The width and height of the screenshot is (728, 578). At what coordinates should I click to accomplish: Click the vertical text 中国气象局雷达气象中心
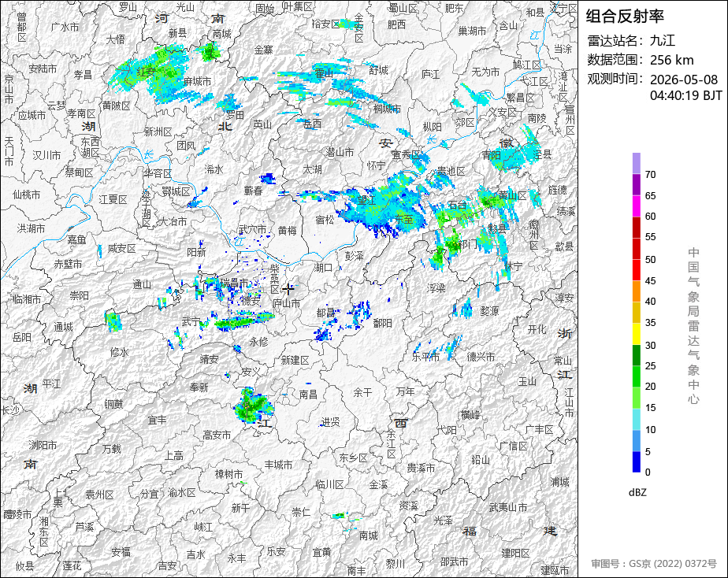click(x=693, y=326)
